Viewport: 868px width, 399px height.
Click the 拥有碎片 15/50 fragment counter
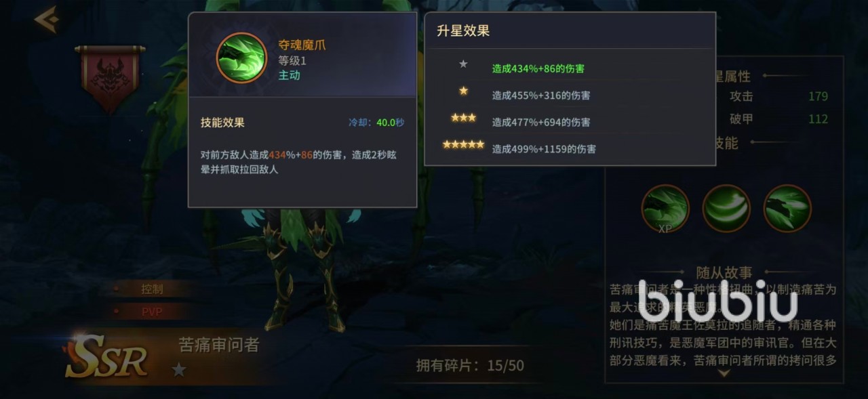click(x=470, y=366)
